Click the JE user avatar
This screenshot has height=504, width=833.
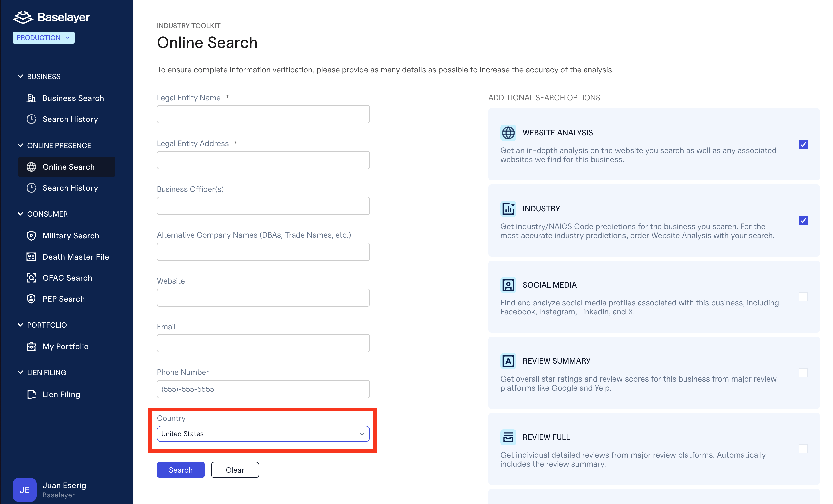pos(24,490)
